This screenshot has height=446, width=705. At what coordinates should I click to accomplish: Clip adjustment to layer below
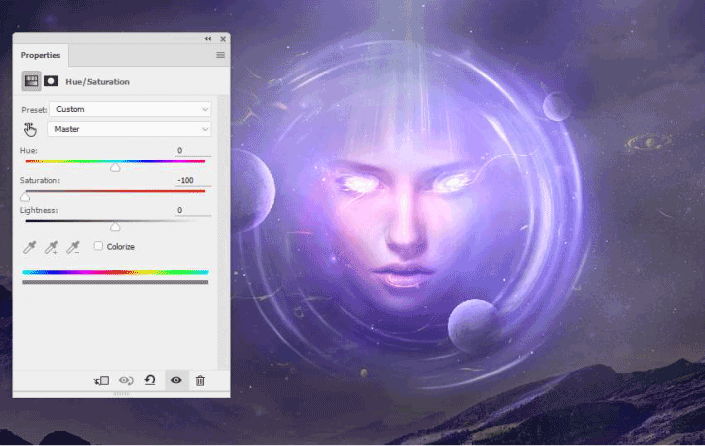click(102, 381)
